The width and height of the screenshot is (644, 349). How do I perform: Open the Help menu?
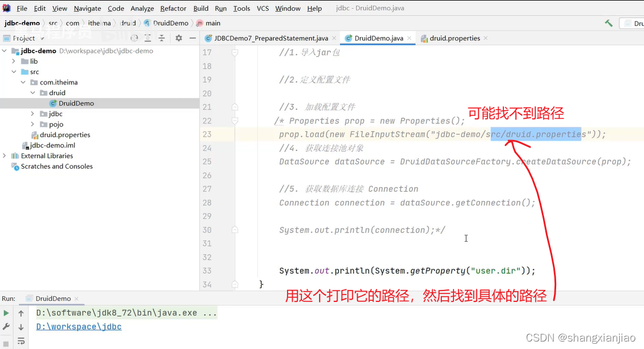(x=315, y=8)
